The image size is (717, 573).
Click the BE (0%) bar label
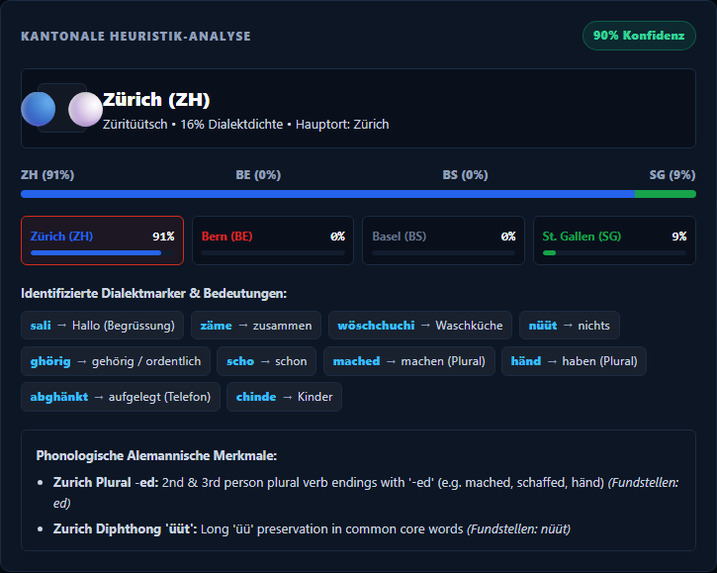point(258,175)
